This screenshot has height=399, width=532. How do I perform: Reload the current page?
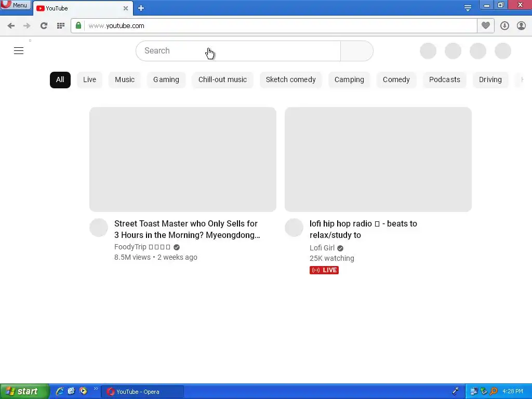click(x=44, y=26)
